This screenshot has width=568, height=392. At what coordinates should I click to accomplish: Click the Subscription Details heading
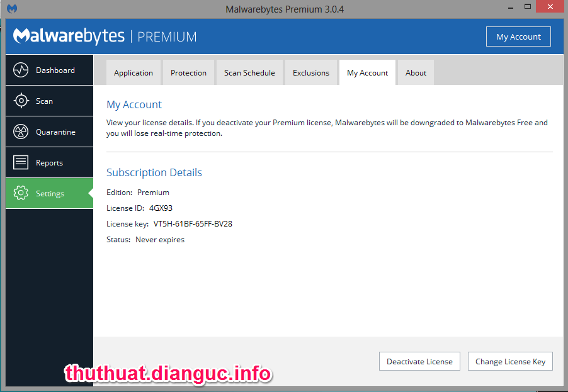pos(154,172)
